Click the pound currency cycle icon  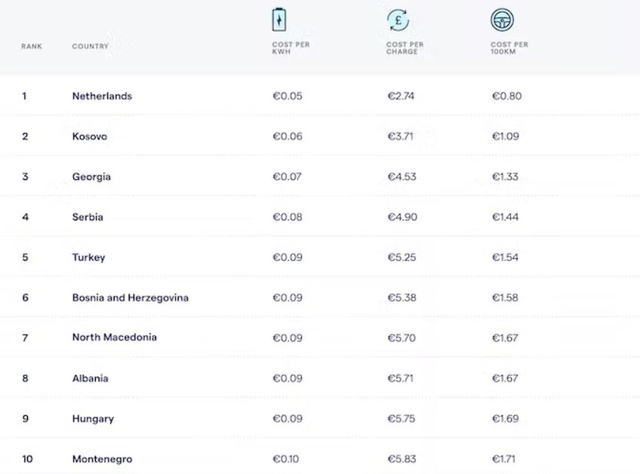398,20
